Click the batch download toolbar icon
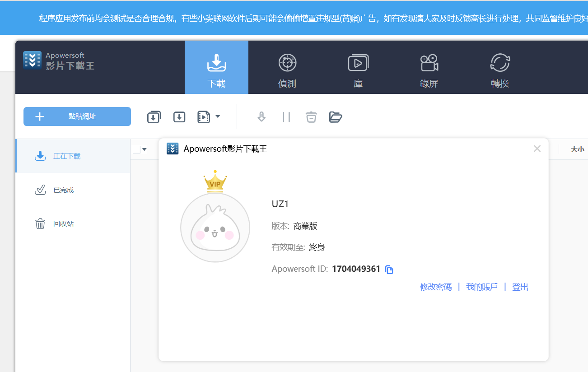The width and height of the screenshot is (588, 372). (154, 117)
